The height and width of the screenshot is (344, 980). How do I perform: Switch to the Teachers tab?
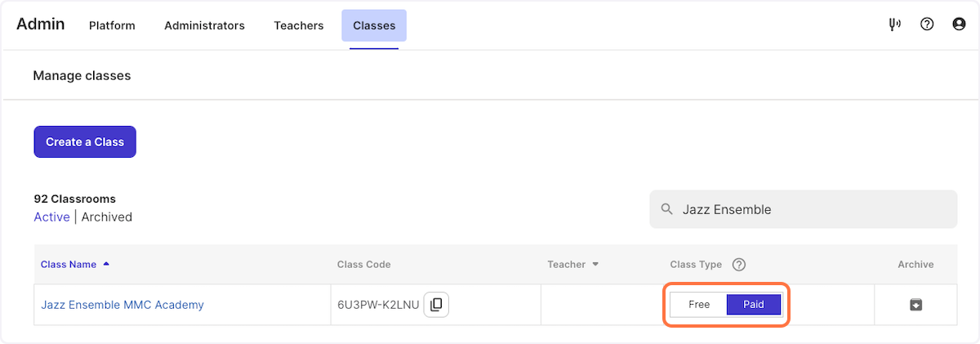pos(299,25)
